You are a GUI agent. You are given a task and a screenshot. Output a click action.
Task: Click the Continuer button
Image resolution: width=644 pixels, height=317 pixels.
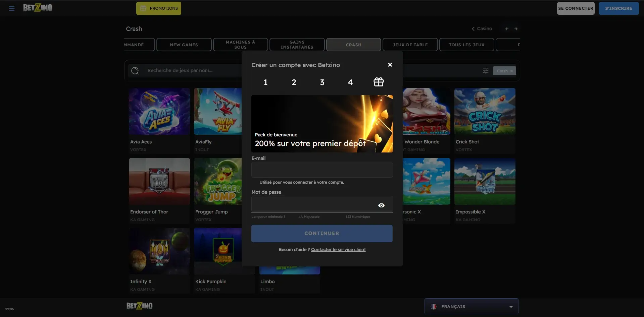tap(322, 234)
